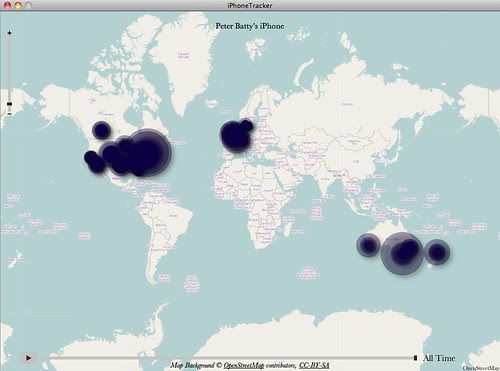Open the OpenStreetMap contributors link
This screenshot has height=371, width=500.
click(244, 365)
